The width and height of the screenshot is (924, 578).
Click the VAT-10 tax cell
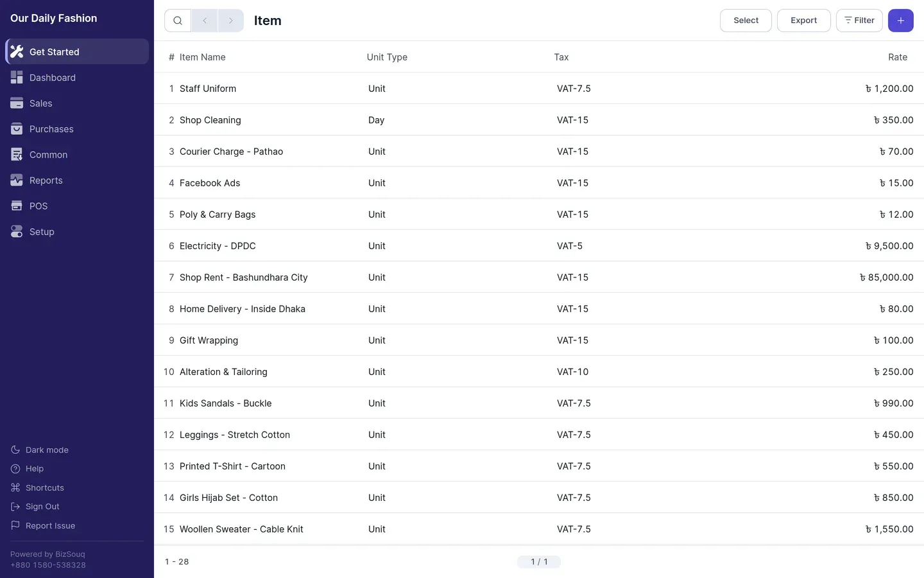pyautogui.click(x=572, y=372)
